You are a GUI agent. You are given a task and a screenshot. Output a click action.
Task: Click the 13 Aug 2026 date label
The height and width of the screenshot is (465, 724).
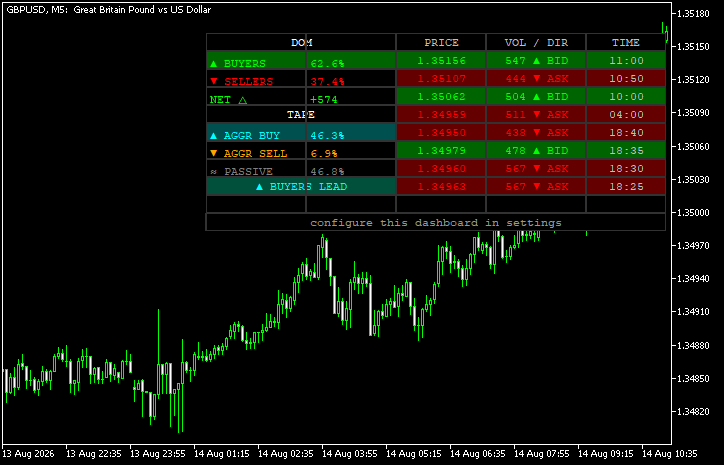coord(28,454)
